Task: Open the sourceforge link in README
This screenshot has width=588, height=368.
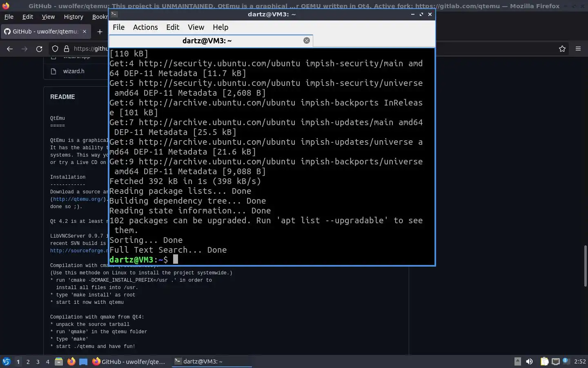Action: (x=79, y=251)
